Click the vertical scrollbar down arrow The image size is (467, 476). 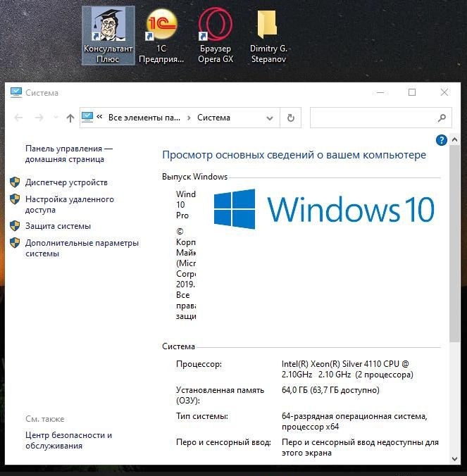click(x=454, y=458)
